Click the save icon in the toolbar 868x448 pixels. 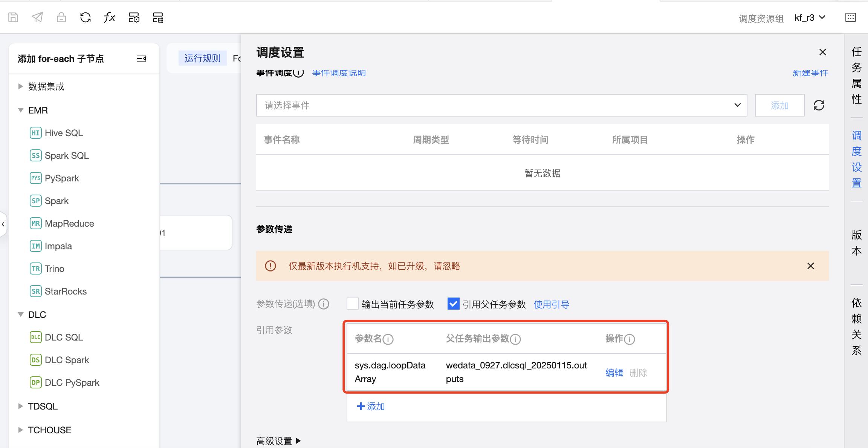[13, 17]
